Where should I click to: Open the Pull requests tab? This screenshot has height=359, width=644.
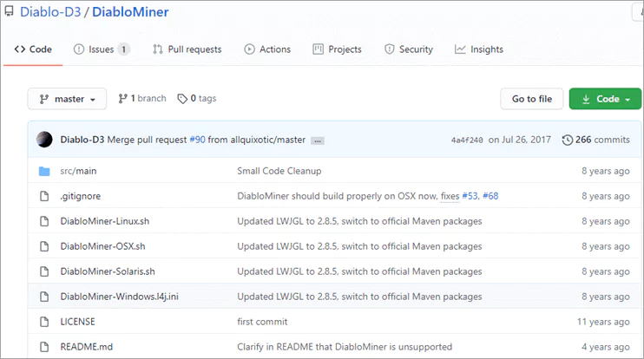187,49
